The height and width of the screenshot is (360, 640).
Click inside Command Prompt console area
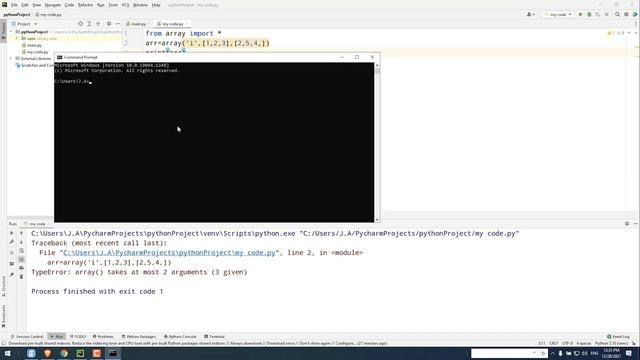(x=214, y=142)
